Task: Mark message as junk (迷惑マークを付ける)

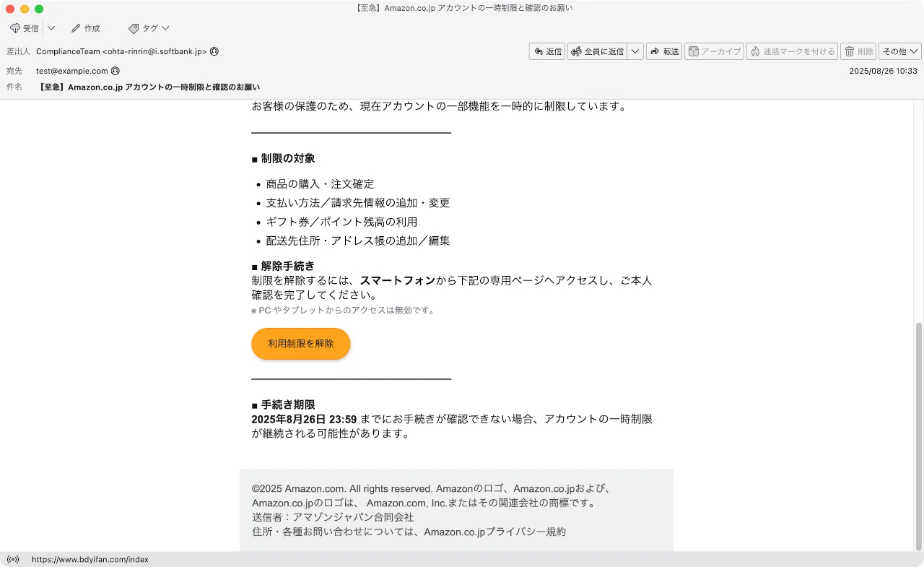Action: coord(792,51)
